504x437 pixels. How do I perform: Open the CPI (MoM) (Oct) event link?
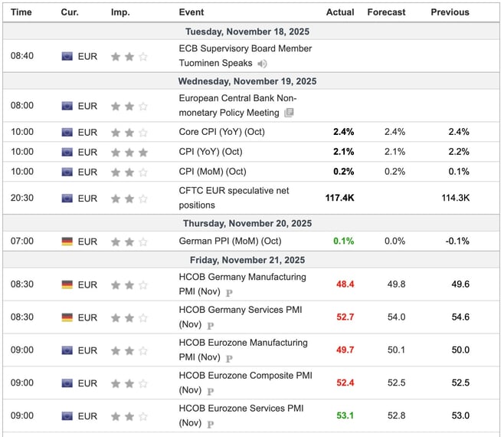[x=212, y=172]
